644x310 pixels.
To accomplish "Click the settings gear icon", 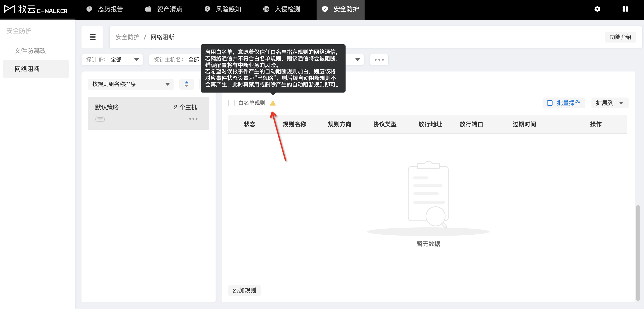I will click(597, 9).
